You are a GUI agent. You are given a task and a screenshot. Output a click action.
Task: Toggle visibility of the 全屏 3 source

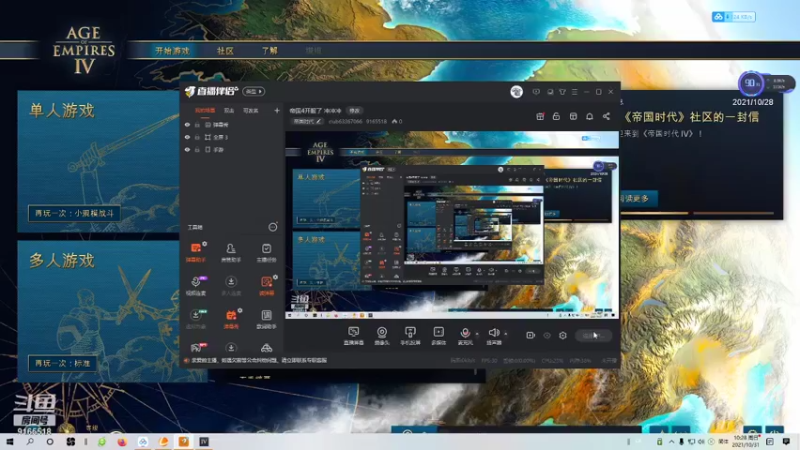pos(187,137)
